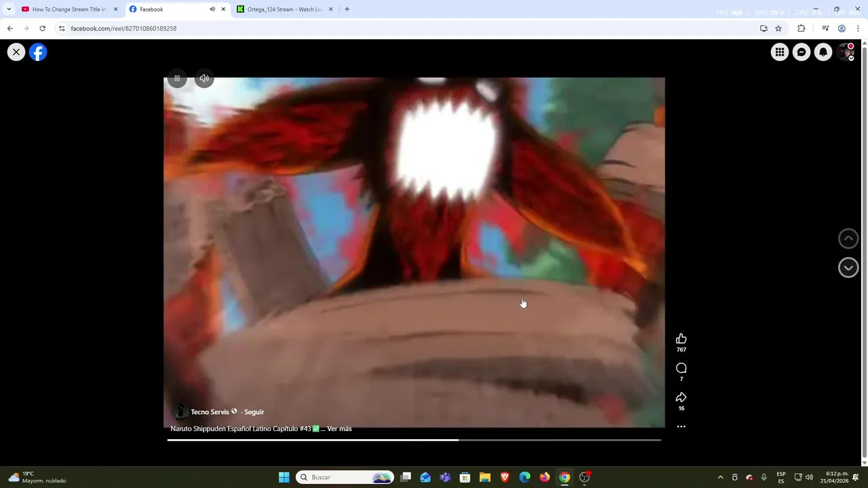The image size is (868, 488).
Task: Bookmark this page with the star
Action: 778,28
